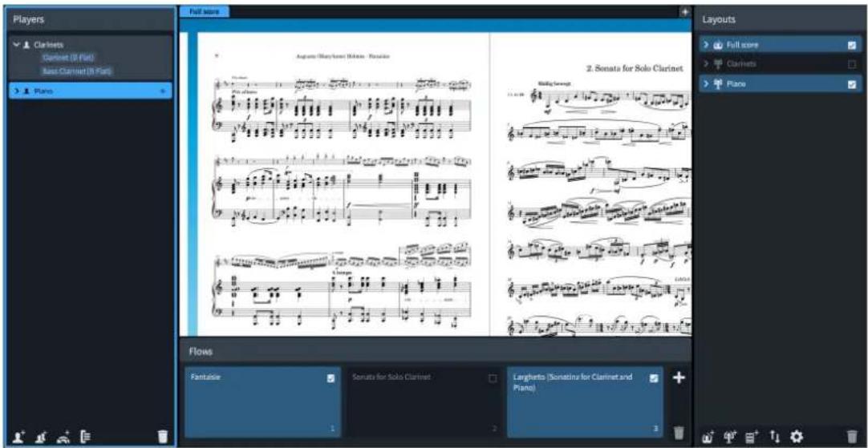Click the Clarinets layout part icon

[719, 64]
